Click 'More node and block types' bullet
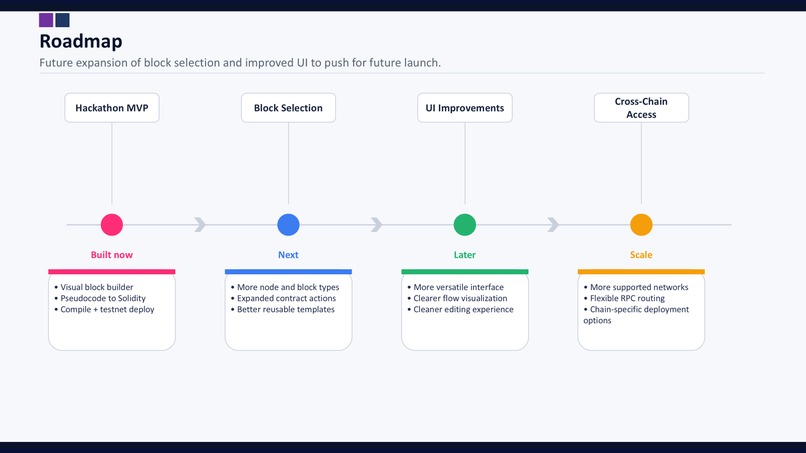 tap(285, 287)
